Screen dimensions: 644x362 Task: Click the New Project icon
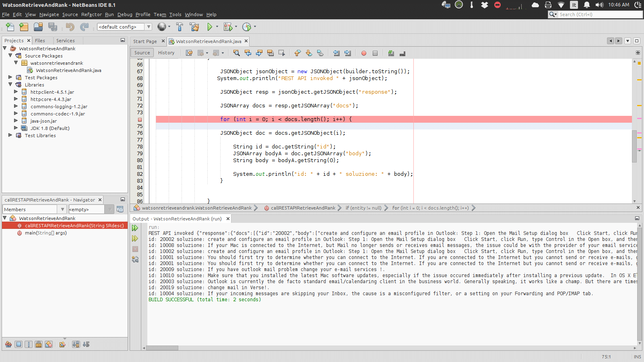coord(24,27)
